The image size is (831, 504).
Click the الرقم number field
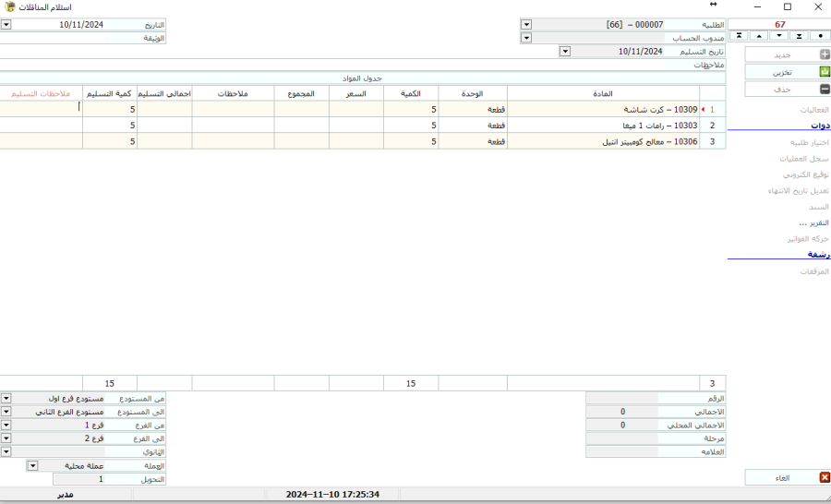621,398
